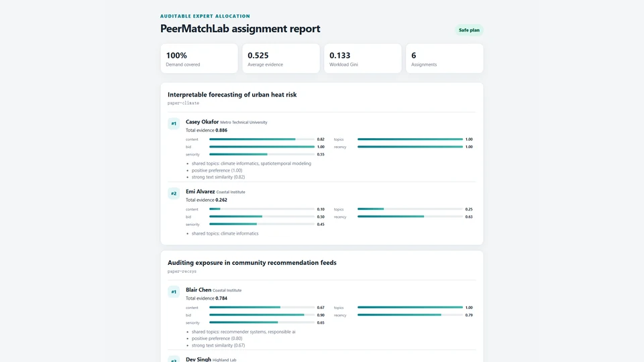The height and width of the screenshot is (362, 644).
Task: Select the 0.133 Workload Gini card
Action: point(363,59)
